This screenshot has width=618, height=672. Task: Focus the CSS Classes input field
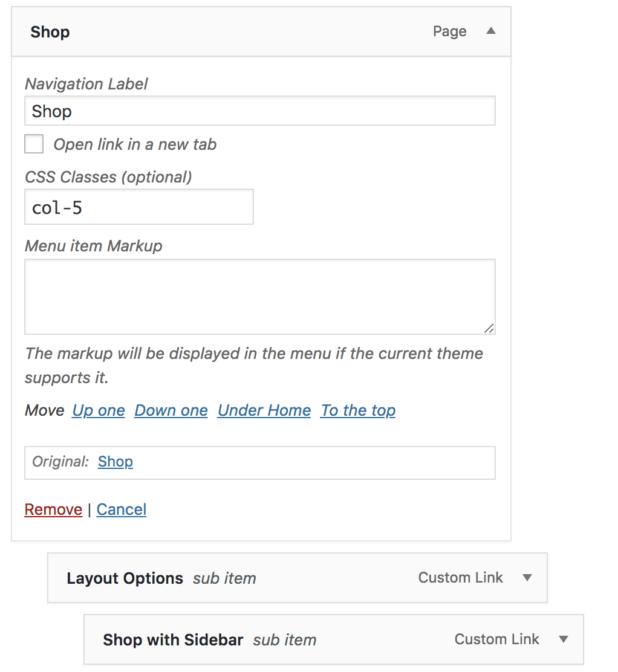[x=139, y=207]
